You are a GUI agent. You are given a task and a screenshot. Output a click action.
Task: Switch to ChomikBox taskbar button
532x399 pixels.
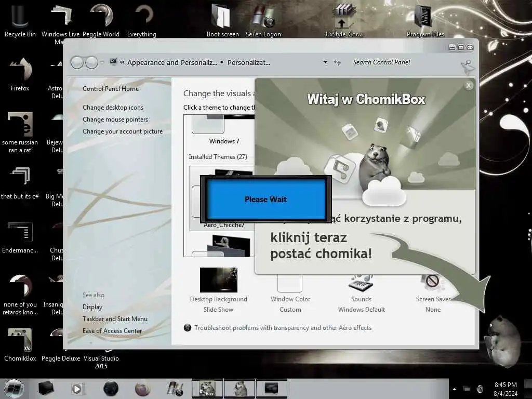207,389
